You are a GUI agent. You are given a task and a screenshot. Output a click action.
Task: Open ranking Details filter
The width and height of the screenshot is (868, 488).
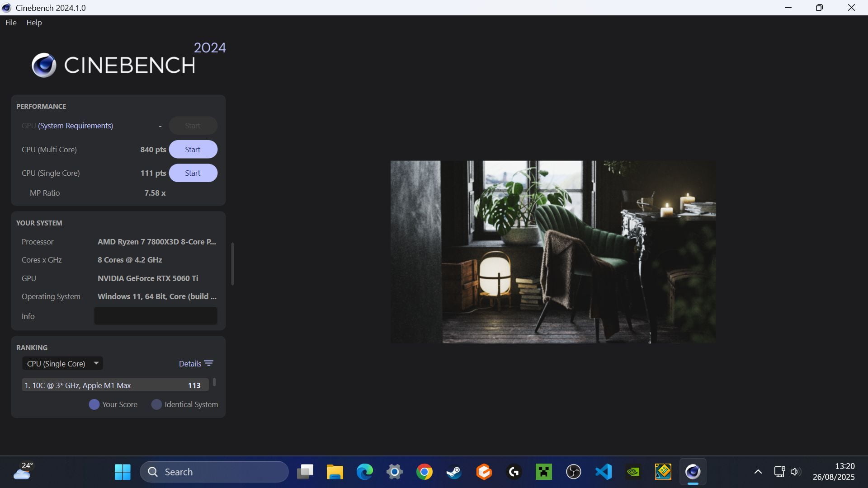click(x=196, y=363)
